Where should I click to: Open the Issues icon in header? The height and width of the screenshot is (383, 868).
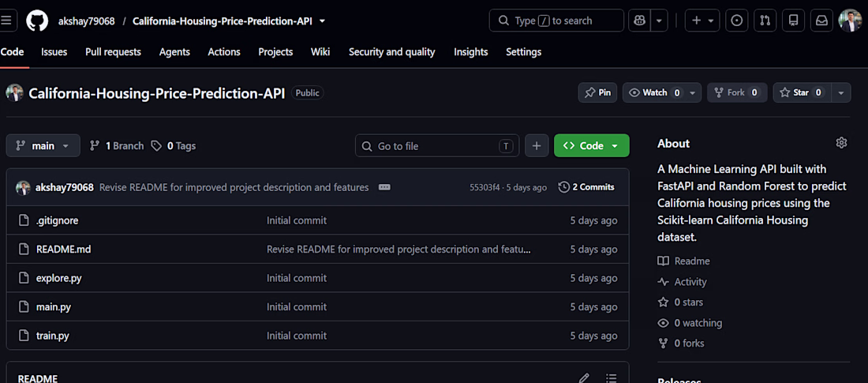pos(736,21)
